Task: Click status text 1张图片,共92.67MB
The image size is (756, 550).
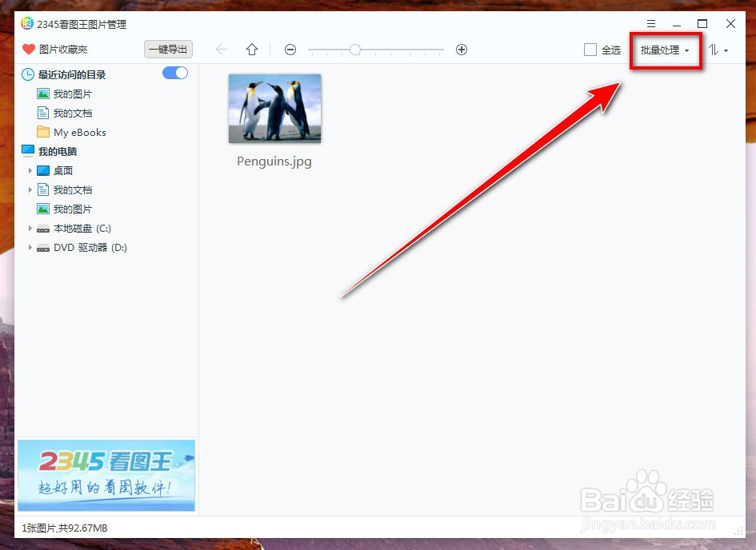Action: [65, 528]
